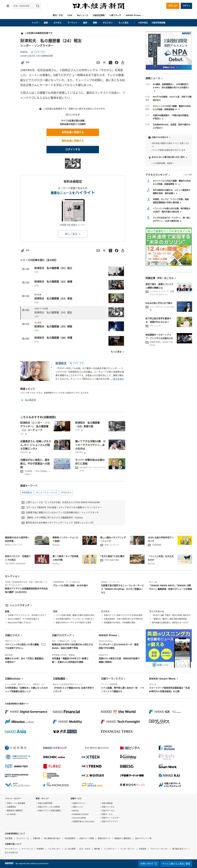Click サイトに関するご意見ご要望 footer button
197x868 pixels.
(176, 864)
